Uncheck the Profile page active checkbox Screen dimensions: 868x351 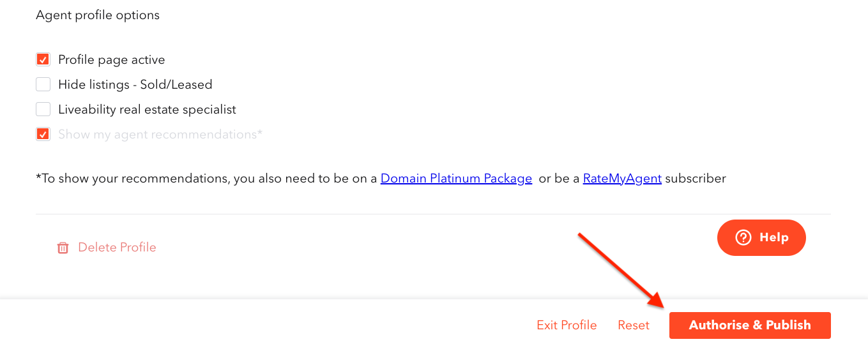pos(43,59)
